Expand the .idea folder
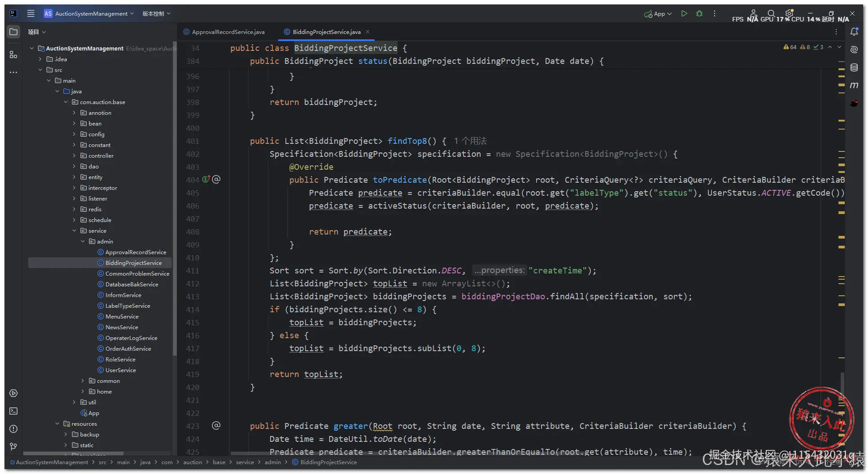This screenshot has height=474, width=868. click(40, 59)
